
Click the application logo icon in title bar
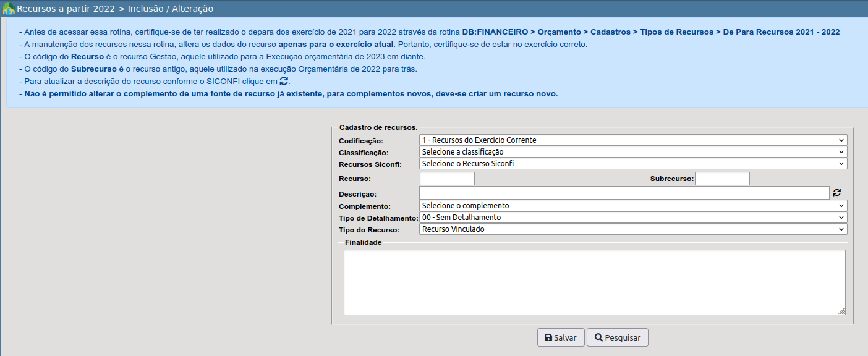pyautogui.click(x=9, y=9)
